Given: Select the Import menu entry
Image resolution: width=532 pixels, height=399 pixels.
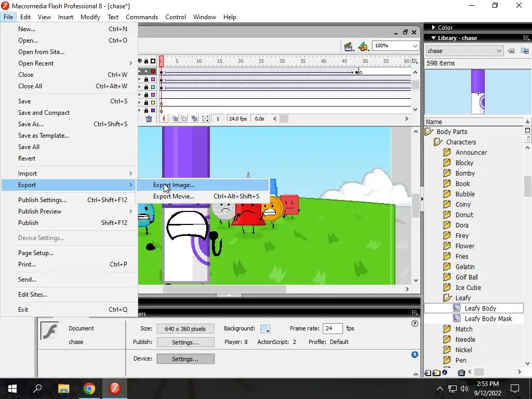Looking at the screenshot, I should [69, 174].
